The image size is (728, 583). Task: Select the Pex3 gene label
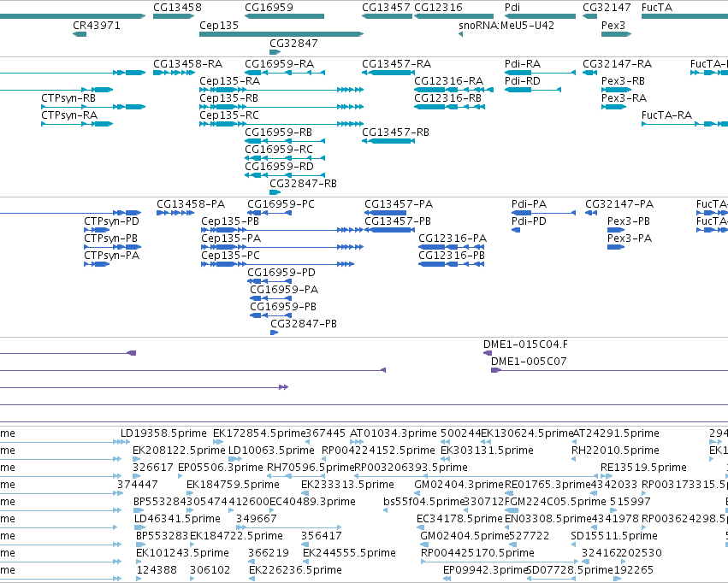tap(613, 25)
